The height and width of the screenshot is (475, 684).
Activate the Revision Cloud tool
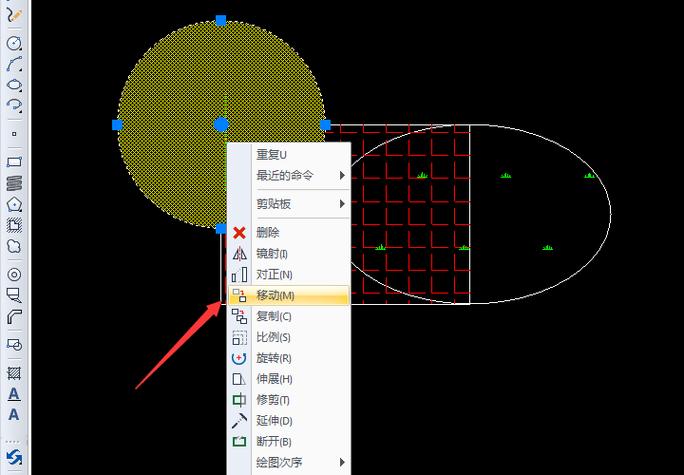pyautogui.click(x=14, y=245)
